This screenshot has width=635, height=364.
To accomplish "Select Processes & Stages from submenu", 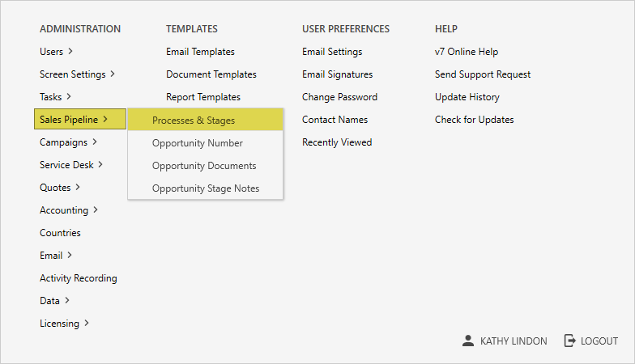I will tap(194, 121).
